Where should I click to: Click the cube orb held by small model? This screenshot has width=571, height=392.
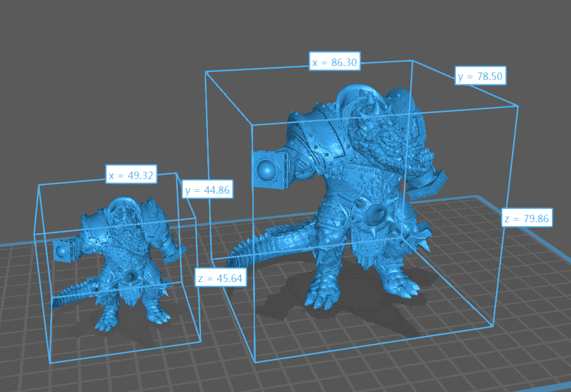point(62,252)
